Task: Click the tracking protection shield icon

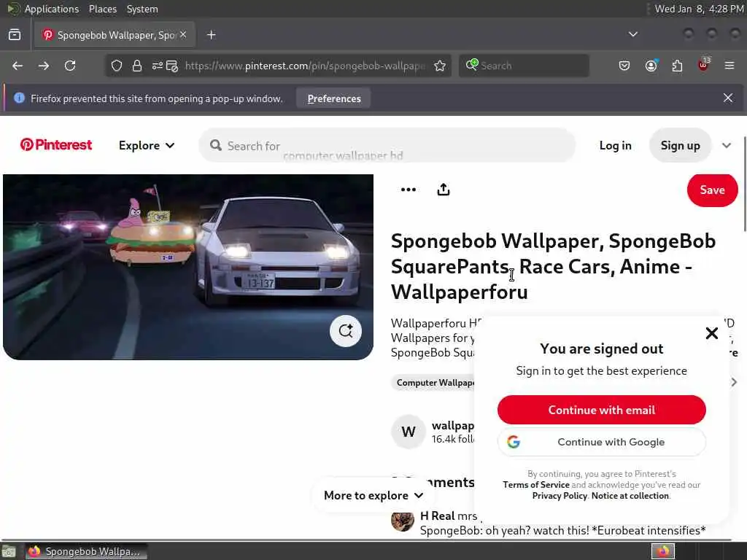Action: pos(117,66)
